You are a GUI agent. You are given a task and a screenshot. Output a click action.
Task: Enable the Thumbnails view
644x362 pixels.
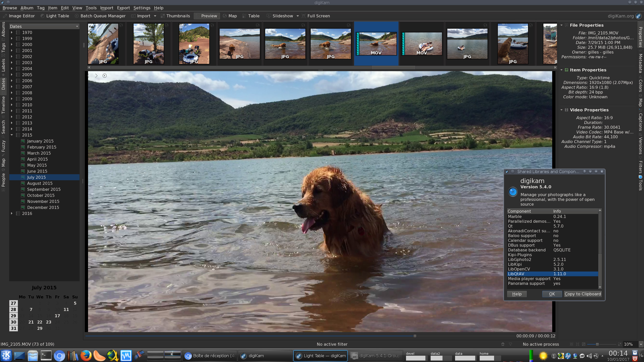pyautogui.click(x=178, y=16)
